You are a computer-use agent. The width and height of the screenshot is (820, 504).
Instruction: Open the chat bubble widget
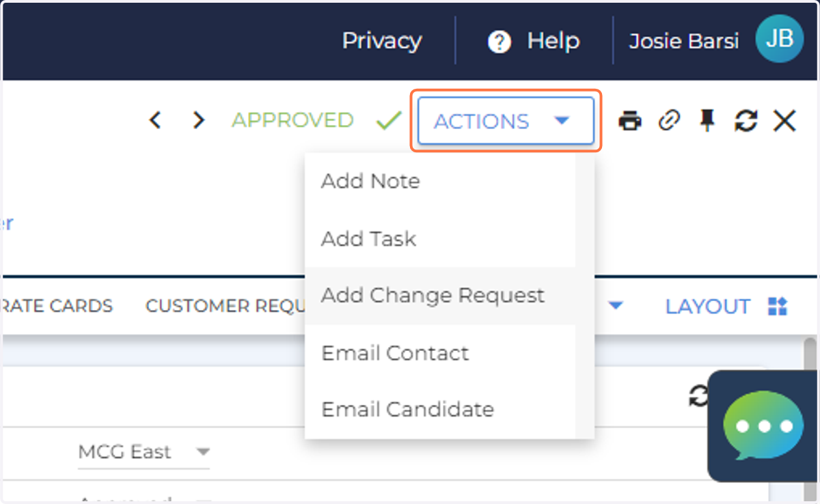763,426
